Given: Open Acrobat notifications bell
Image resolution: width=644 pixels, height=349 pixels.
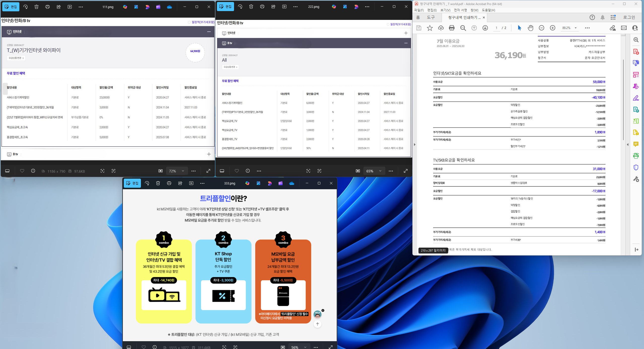Looking at the screenshot, I should point(603,17).
